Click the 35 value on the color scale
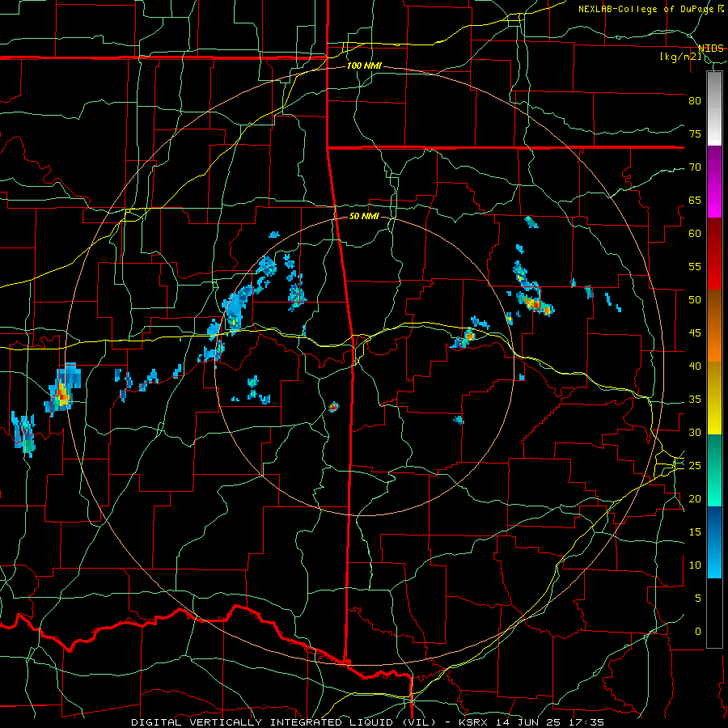This screenshot has width=728, height=728. (695, 400)
